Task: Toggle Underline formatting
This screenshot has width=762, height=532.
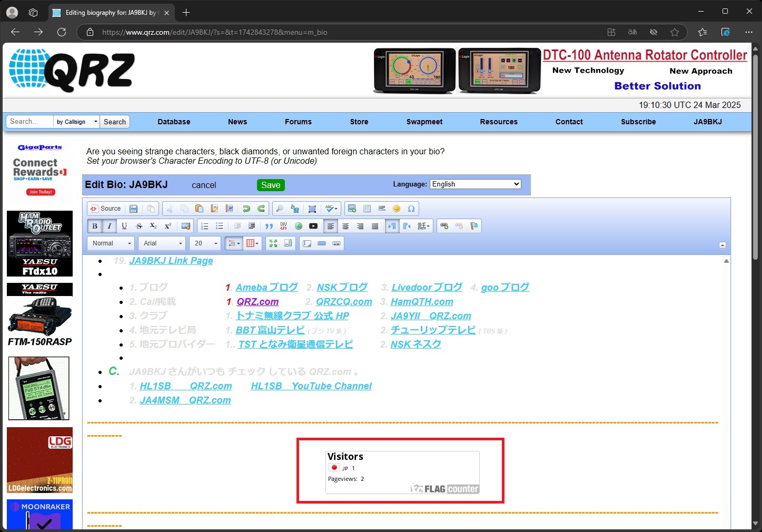Action: pos(124,226)
